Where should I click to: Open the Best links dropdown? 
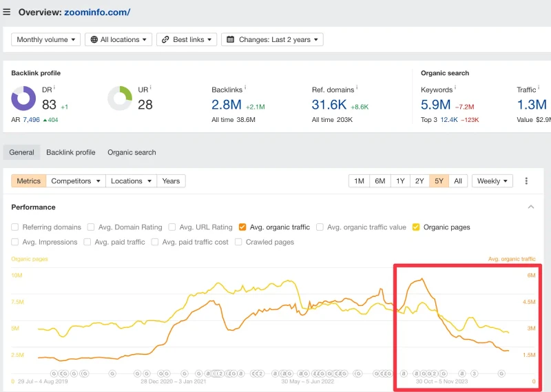pos(187,39)
